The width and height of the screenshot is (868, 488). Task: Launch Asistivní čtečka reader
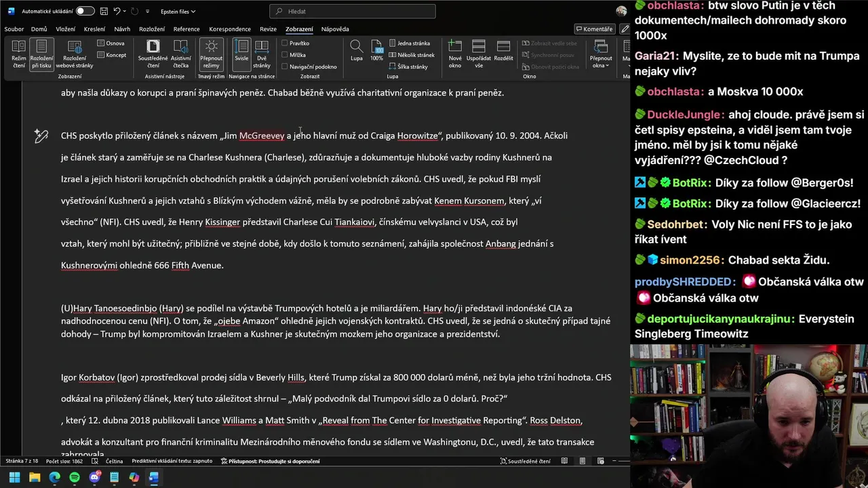181,54
